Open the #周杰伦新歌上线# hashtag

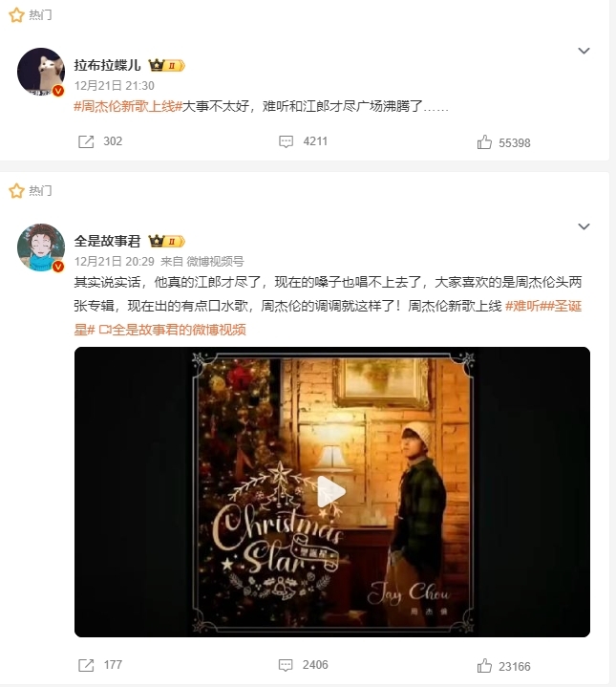tap(128, 106)
